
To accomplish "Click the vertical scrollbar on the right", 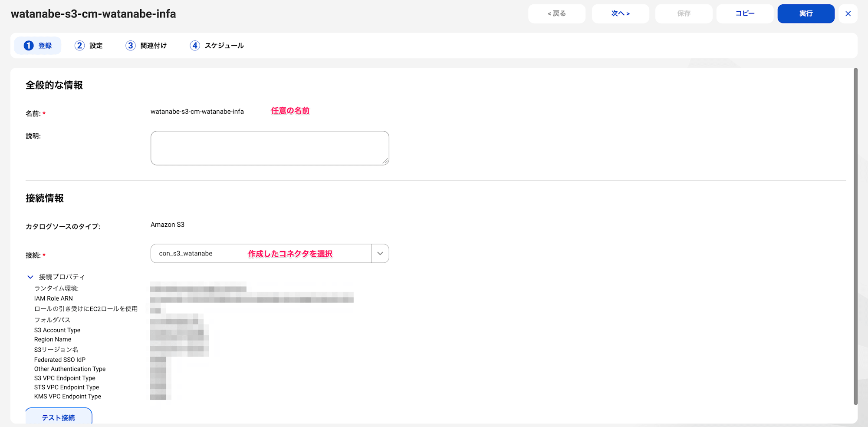I will (x=855, y=236).
